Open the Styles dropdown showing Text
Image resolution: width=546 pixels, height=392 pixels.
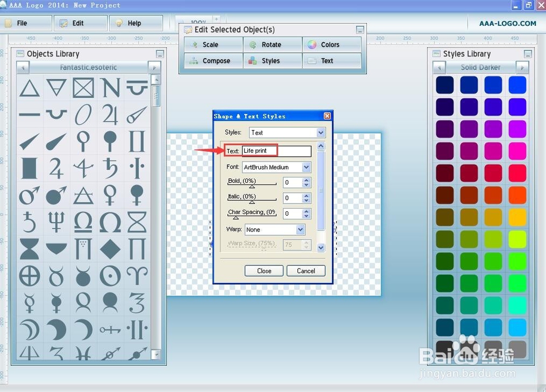click(287, 133)
